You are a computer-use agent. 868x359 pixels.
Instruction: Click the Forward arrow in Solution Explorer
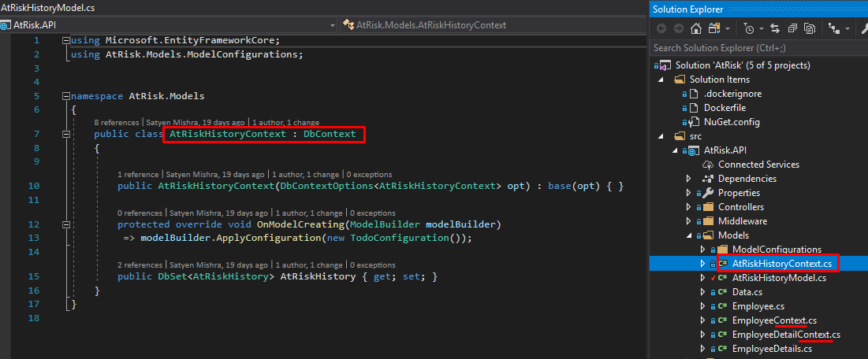click(679, 28)
